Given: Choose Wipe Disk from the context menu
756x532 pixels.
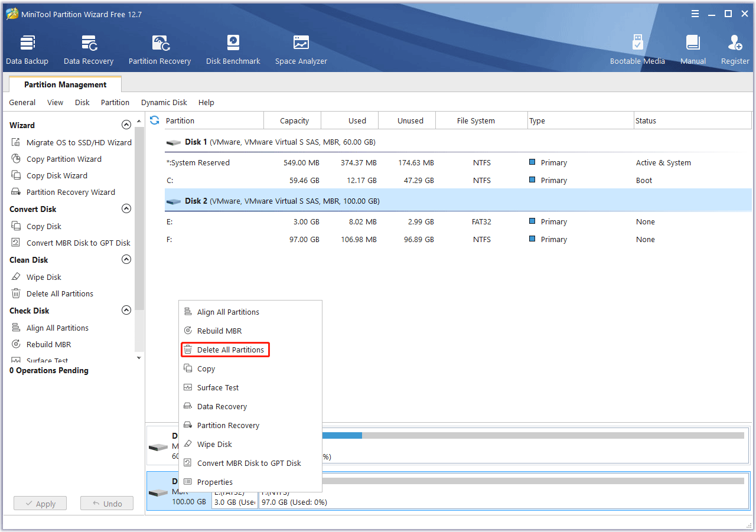Looking at the screenshot, I should click(x=250, y=444).
